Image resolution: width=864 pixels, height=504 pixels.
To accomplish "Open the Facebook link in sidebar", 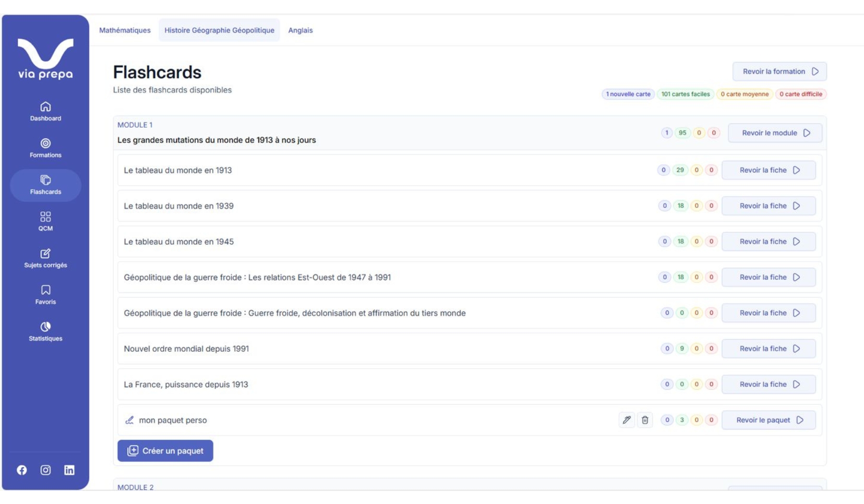I will pyautogui.click(x=22, y=470).
